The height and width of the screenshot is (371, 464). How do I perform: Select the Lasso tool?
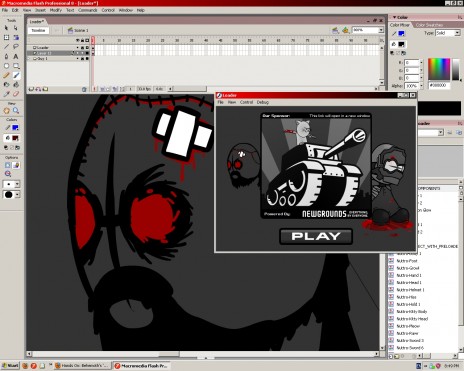click(16, 47)
